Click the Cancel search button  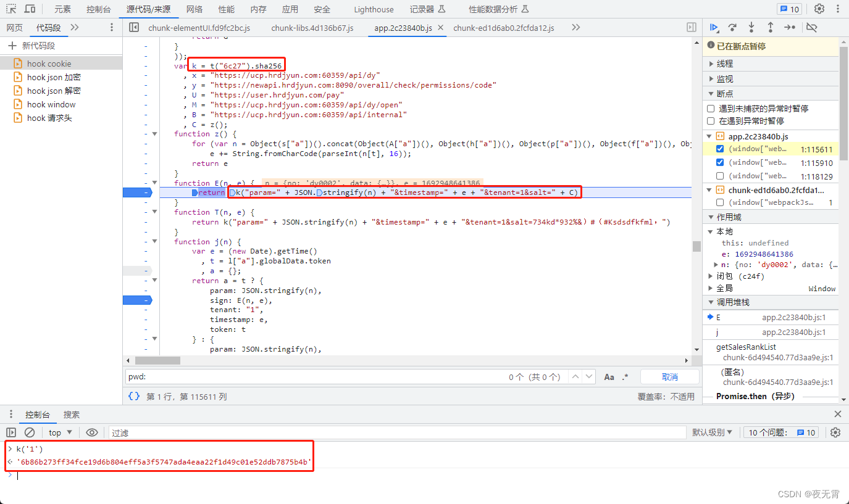(670, 377)
